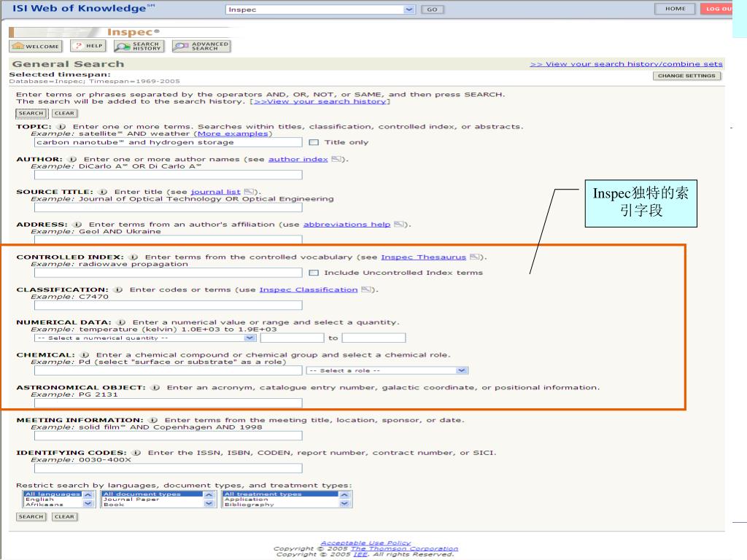Open journal list lookup icon
The height and width of the screenshot is (560, 747).
[249, 192]
